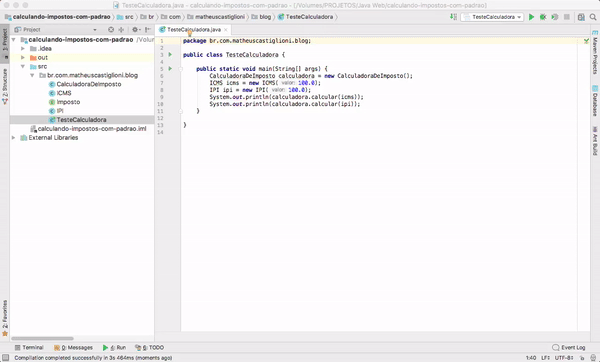
Task: Expand the out folder
Action: click(x=23, y=57)
